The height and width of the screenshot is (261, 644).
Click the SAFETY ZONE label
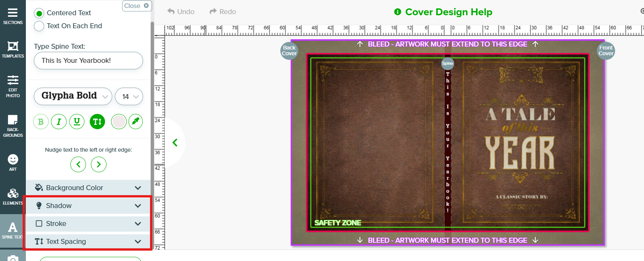(x=337, y=223)
